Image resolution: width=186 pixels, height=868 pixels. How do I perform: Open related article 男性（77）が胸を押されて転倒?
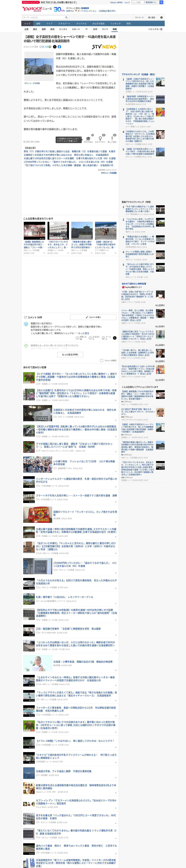69,152
